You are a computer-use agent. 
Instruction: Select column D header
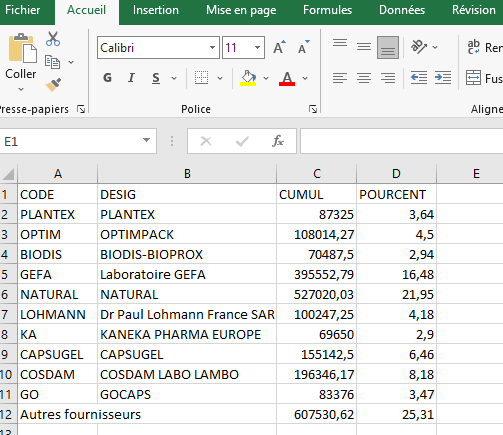click(396, 174)
